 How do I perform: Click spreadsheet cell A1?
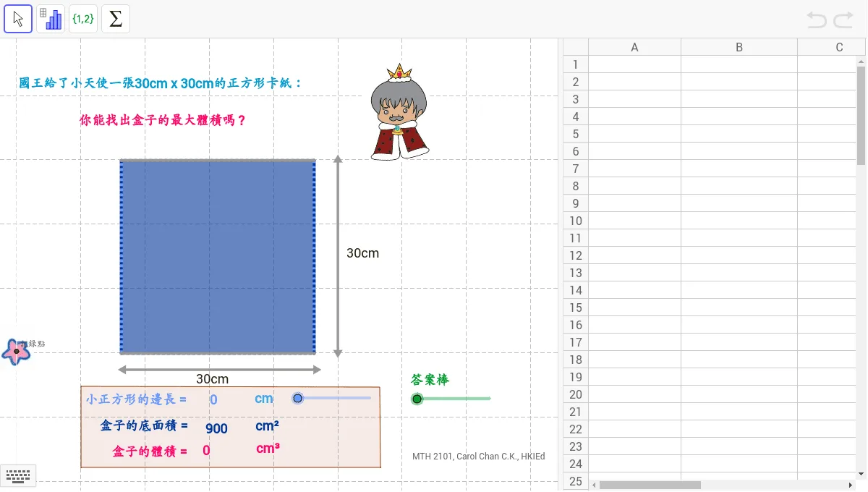pyautogui.click(x=634, y=64)
